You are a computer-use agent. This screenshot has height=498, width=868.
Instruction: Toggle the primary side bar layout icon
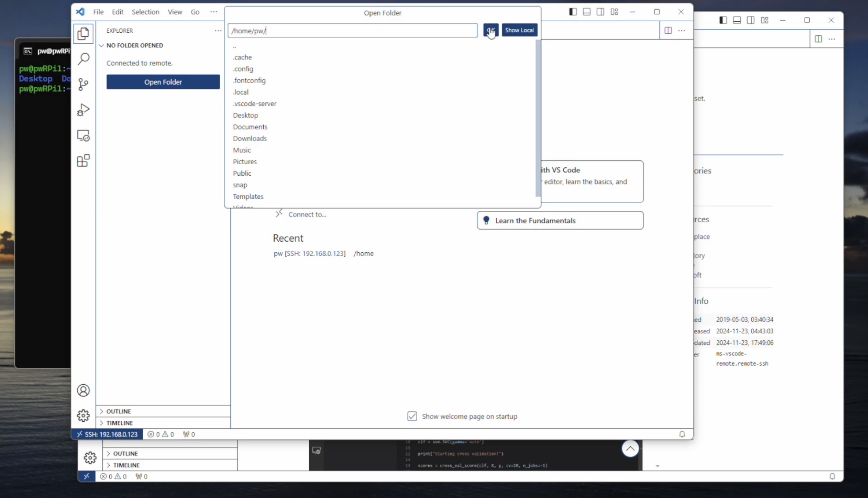pos(573,12)
